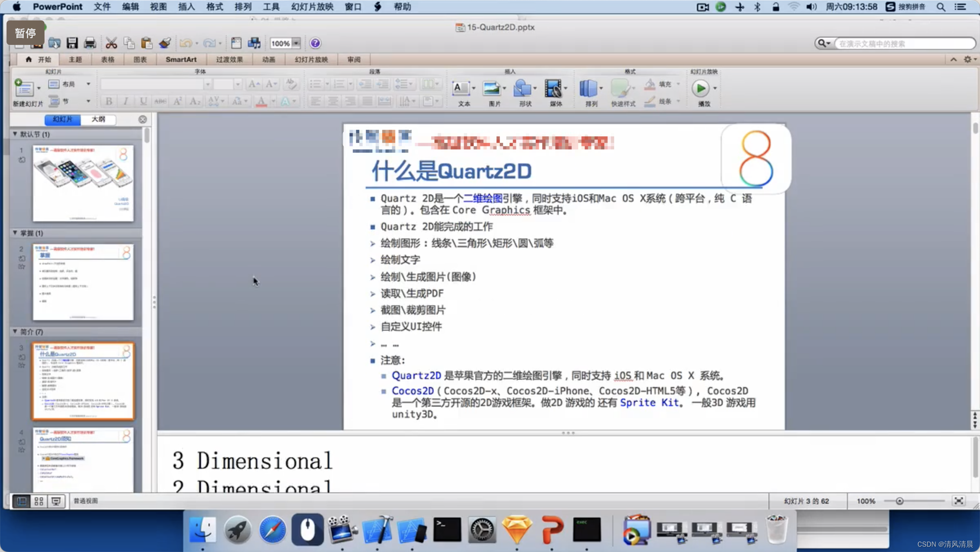Click the Arrange icon in ribbon
Screen dimensions: 980x552
pos(588,88)
